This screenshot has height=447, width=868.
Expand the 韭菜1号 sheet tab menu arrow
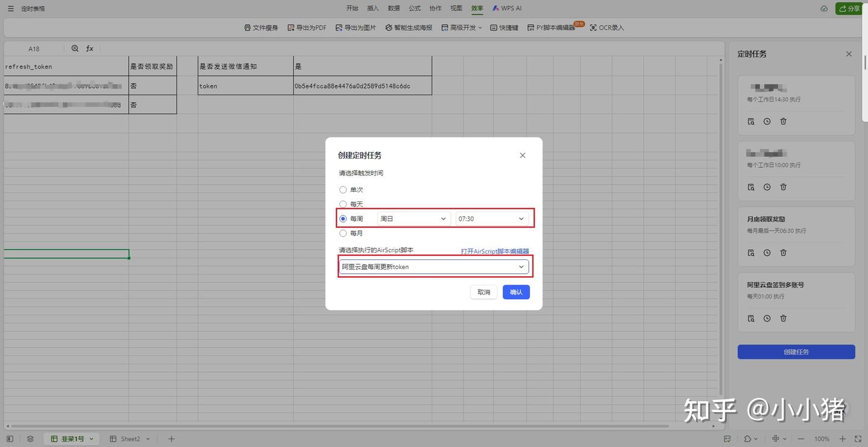(x=92, y=439)
